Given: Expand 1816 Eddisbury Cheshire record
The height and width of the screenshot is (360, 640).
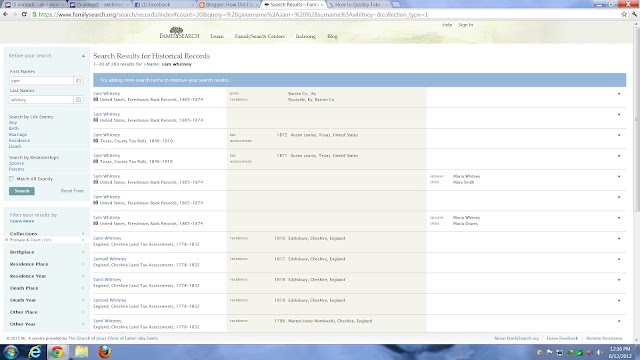Looking at the screenshot, I should tap(619, 239).
